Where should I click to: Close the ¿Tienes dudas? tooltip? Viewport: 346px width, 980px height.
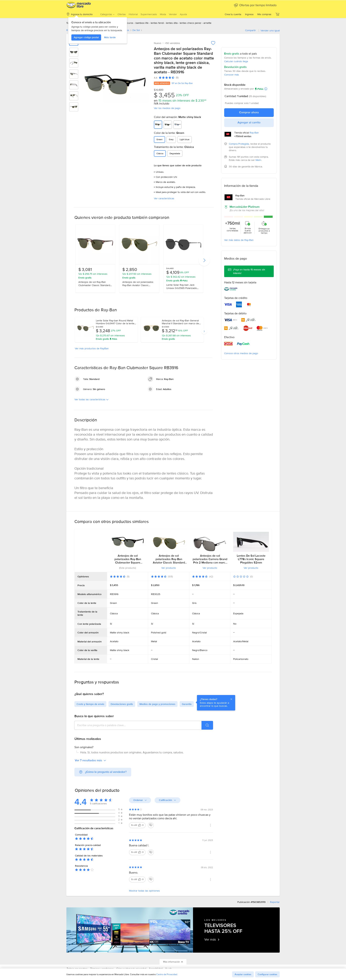click(231, 699)
